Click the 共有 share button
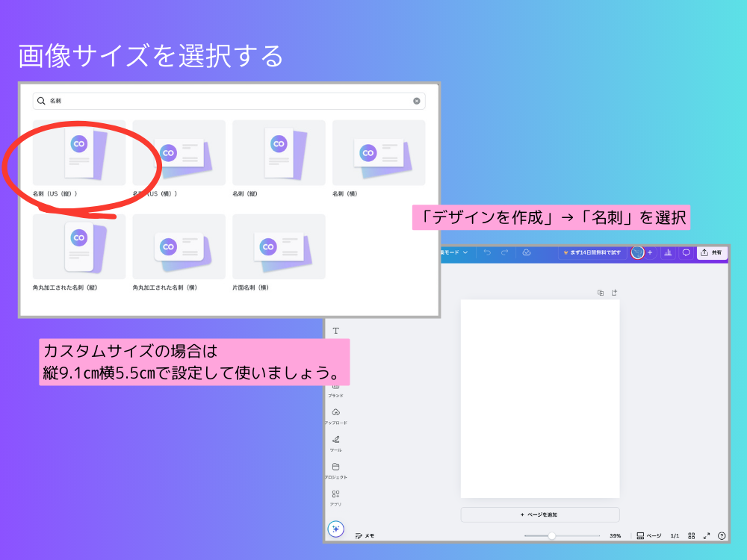This screenshot has height=560, width=747. [x=711, y=253]
